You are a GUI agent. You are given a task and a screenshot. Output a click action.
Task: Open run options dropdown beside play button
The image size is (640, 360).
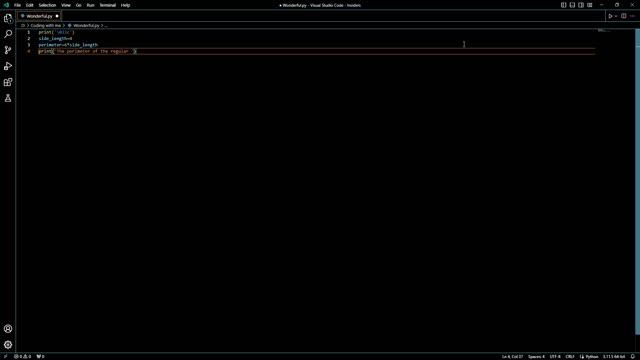616,16
